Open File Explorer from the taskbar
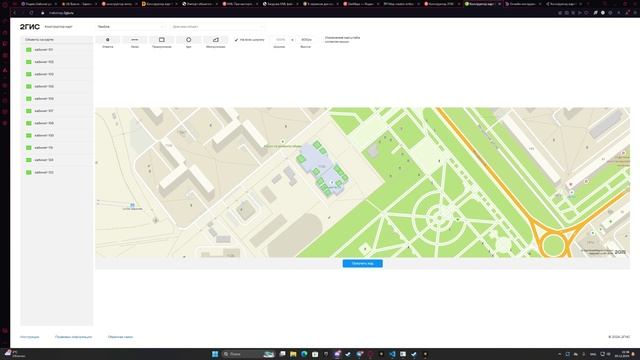640x360 pixels. 293,354
